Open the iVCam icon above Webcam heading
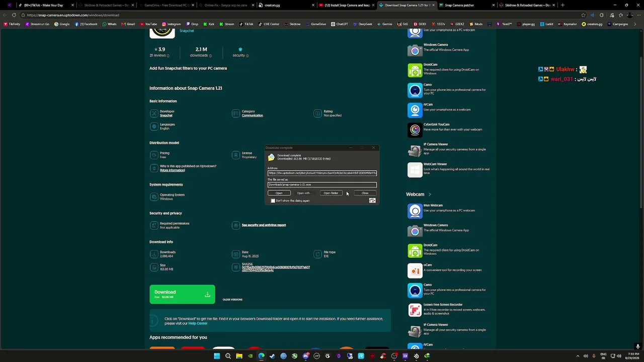 click(415, 110)
